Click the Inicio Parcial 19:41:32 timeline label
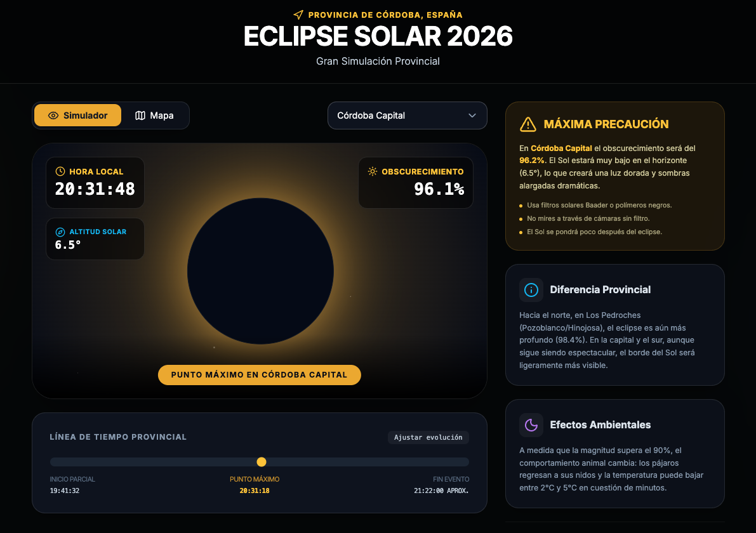The height and width of the screenshot is (533, 756). tap(72, 485)
